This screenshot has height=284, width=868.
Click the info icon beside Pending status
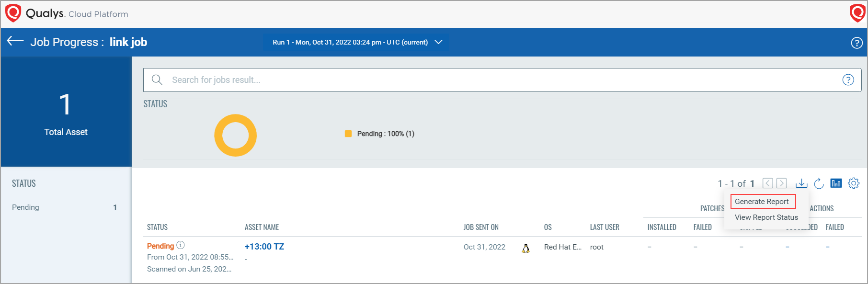181,245
